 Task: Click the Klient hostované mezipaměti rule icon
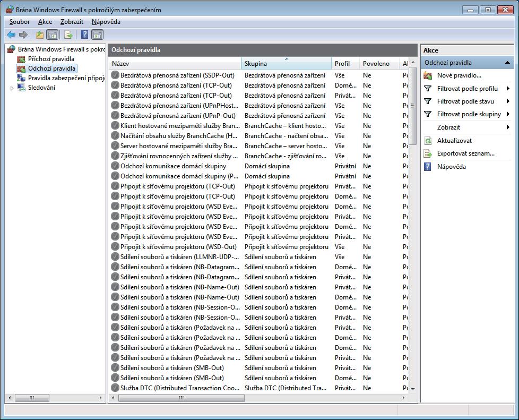click(x=115, y=125)
